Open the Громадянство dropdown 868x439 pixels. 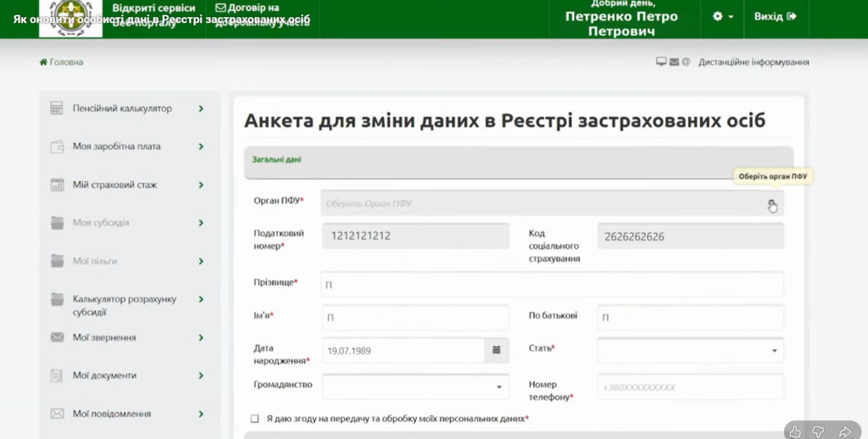[x=415, y=386]
